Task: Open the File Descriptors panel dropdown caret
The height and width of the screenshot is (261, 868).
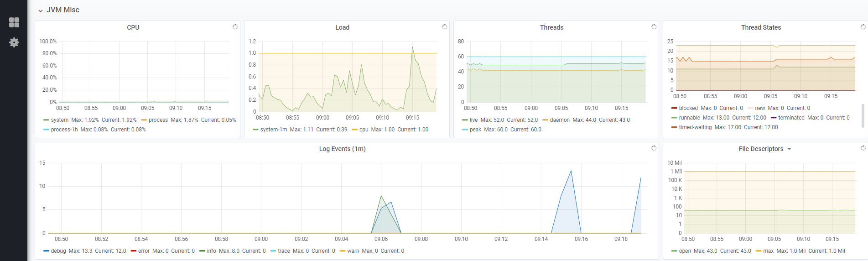Action: (790, 149)
